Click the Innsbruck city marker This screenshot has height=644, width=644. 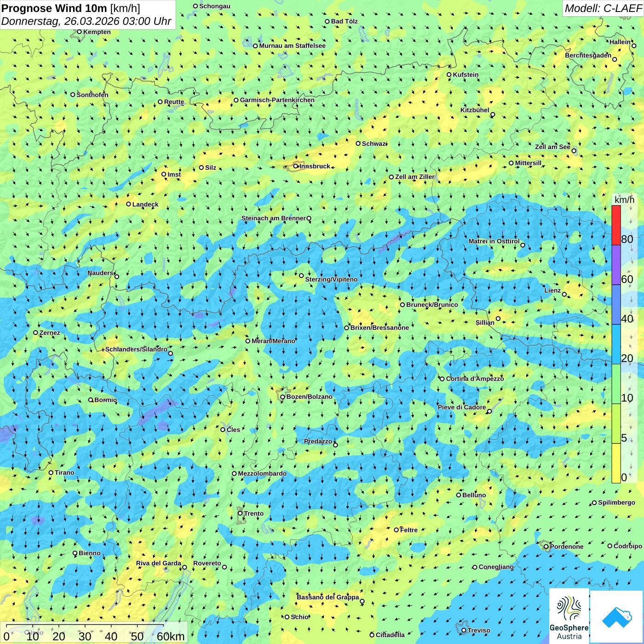tap(296, 166)
